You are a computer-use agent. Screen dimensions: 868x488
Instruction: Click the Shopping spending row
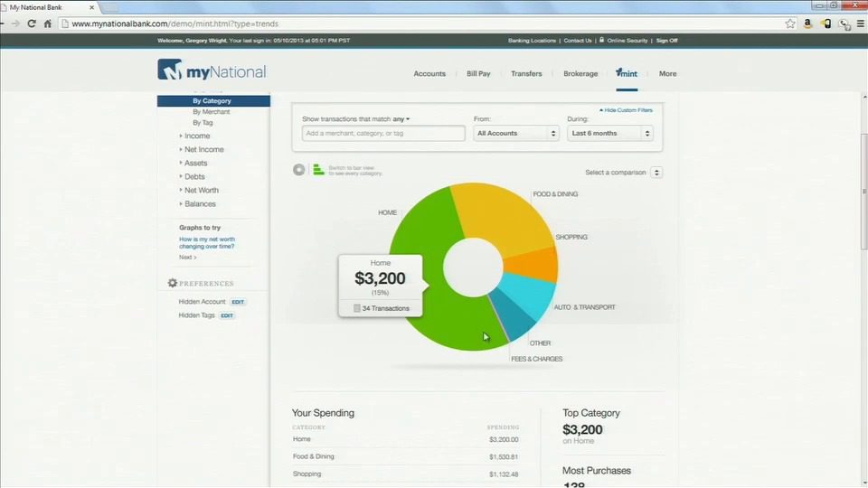406,474
